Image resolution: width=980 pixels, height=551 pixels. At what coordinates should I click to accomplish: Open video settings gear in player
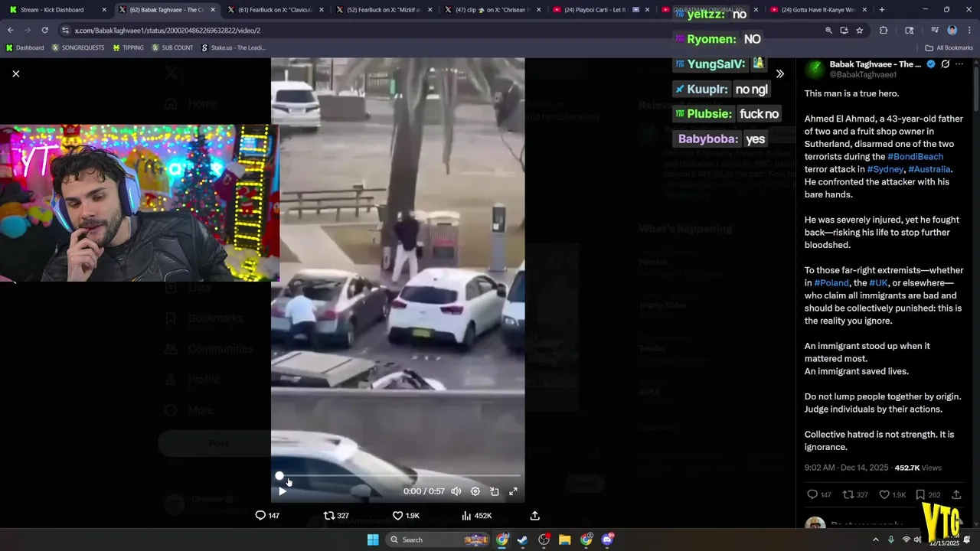pos(475,491)
